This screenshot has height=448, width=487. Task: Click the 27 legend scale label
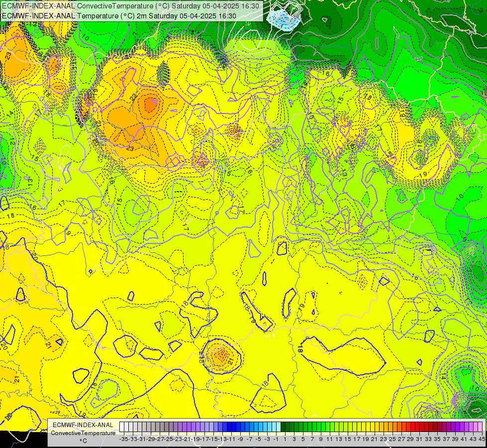[401, 439]
